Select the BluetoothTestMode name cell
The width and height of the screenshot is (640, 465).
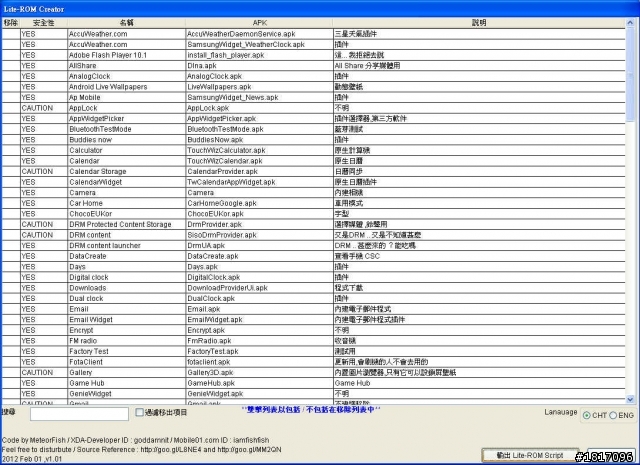[x=126, y=129]
